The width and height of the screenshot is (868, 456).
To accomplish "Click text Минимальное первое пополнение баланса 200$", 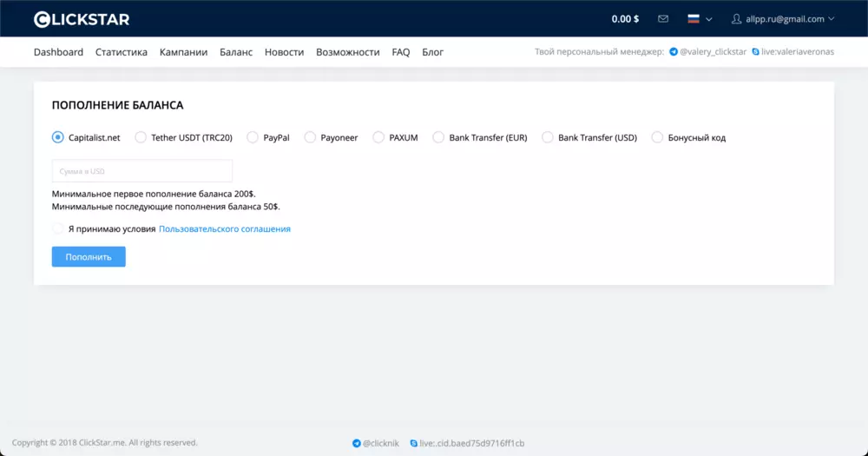I will (x=154, y=194).
